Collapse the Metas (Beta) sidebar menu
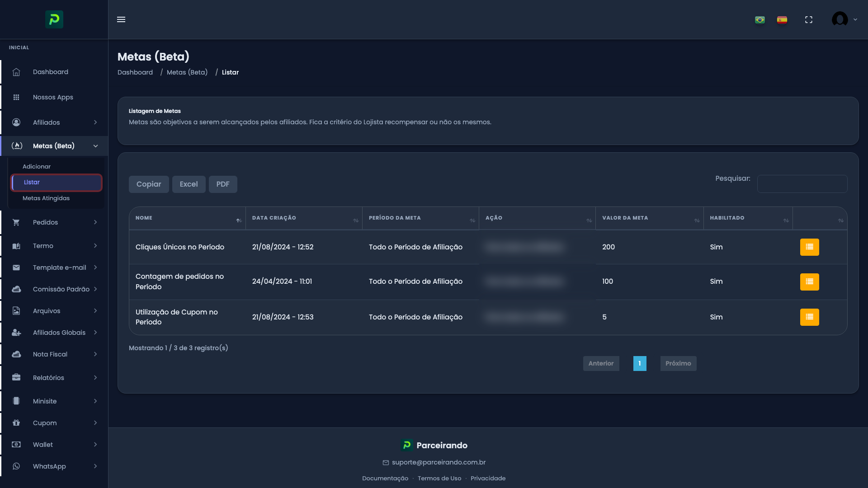The height and width of the screenshot is (488, 868). pyautogui.click(x=54, y=146)
